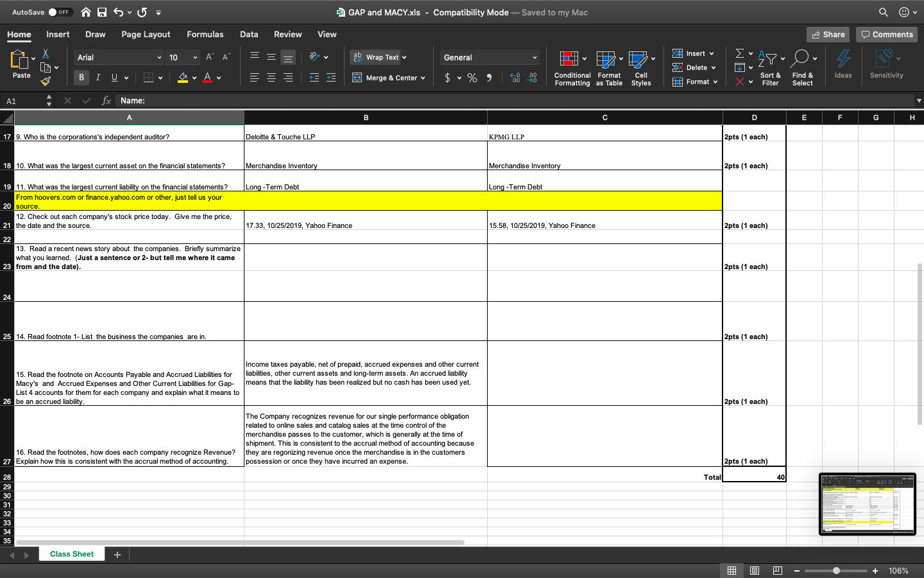Select the Class Sheet tab
Image resolution: width=924 pixels, height=578 pixels.
pyautogui.click(x=72, y=554)
